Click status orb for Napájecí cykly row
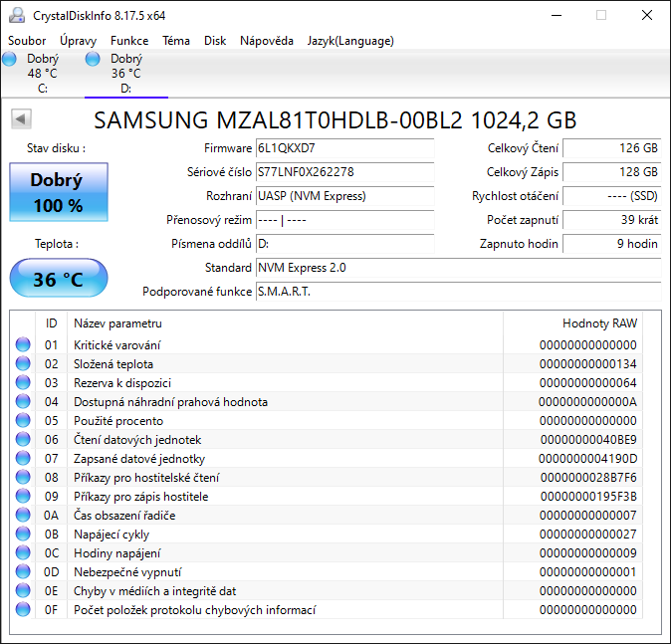 click(23, 534)
